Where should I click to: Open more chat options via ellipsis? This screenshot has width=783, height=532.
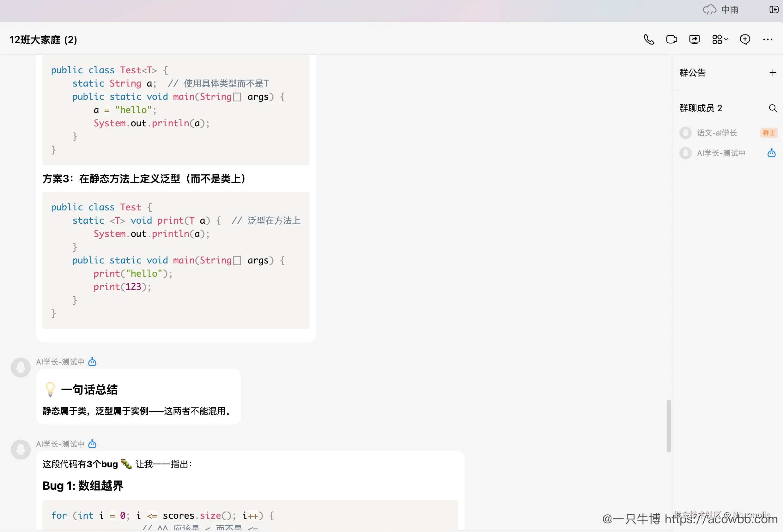[767, 39]
